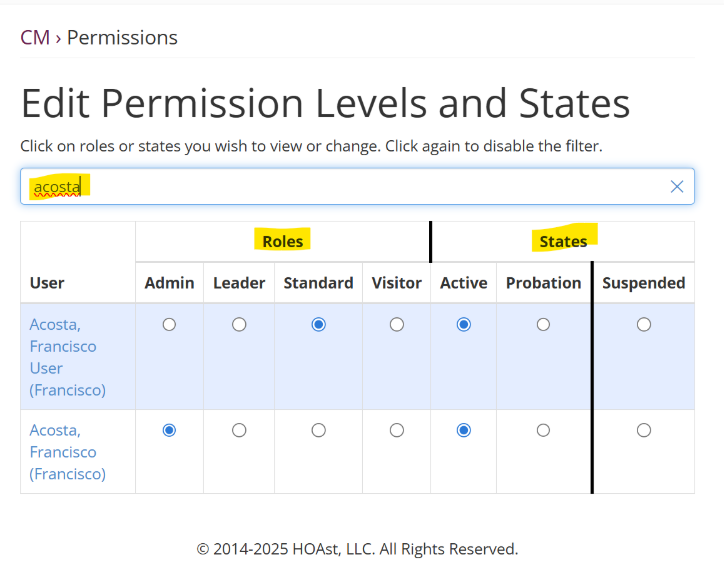Viewport: 724px width, 577px height.
Task: Select Visitor role for Acosta Francisco User
Action: (397, 324)
